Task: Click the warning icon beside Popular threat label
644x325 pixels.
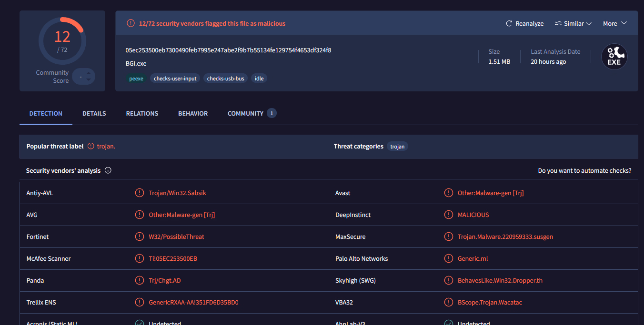Action: pos(91,147)
